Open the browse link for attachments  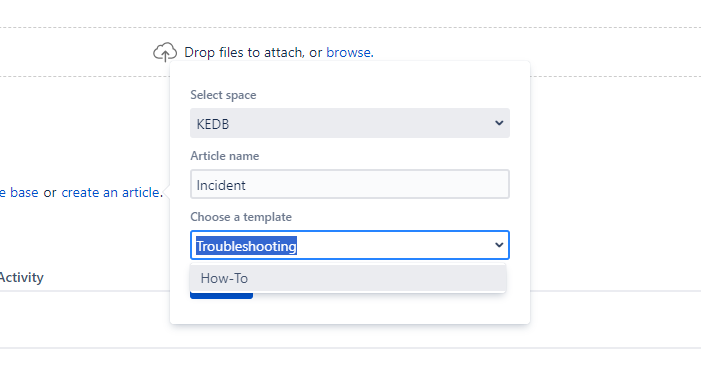pos(348,52)
